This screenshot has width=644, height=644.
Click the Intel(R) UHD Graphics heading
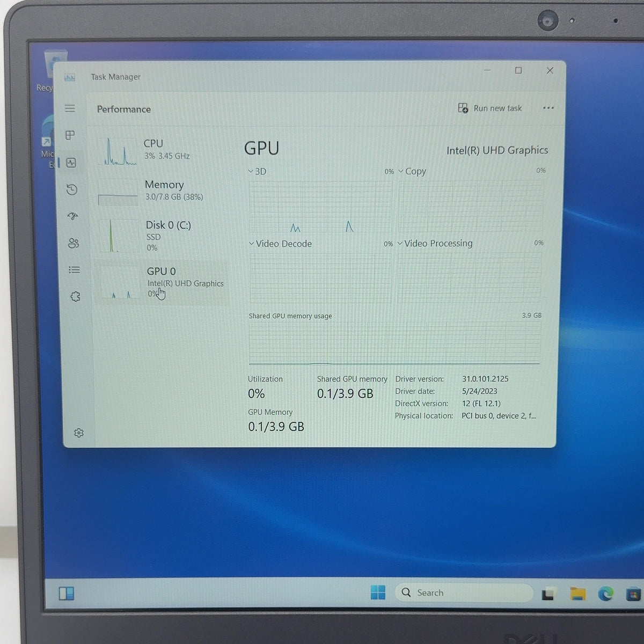click(x=497, y=150)
